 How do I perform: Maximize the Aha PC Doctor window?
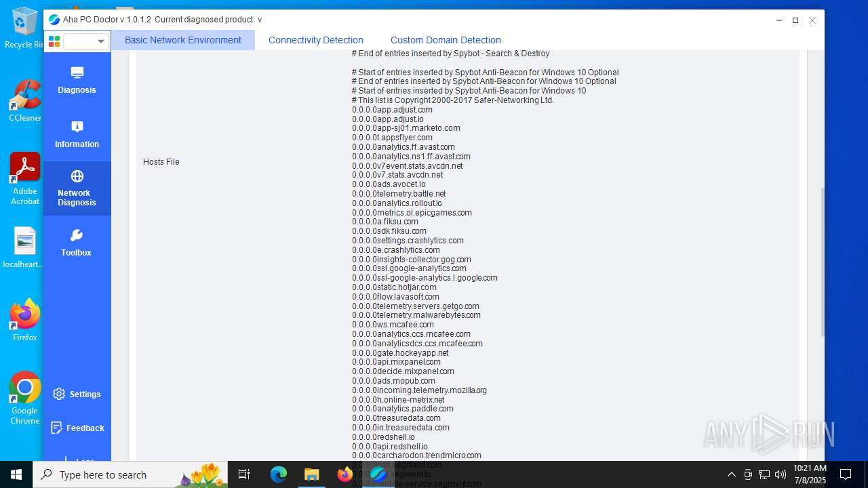pyautogui.click(x=795, y=20)
